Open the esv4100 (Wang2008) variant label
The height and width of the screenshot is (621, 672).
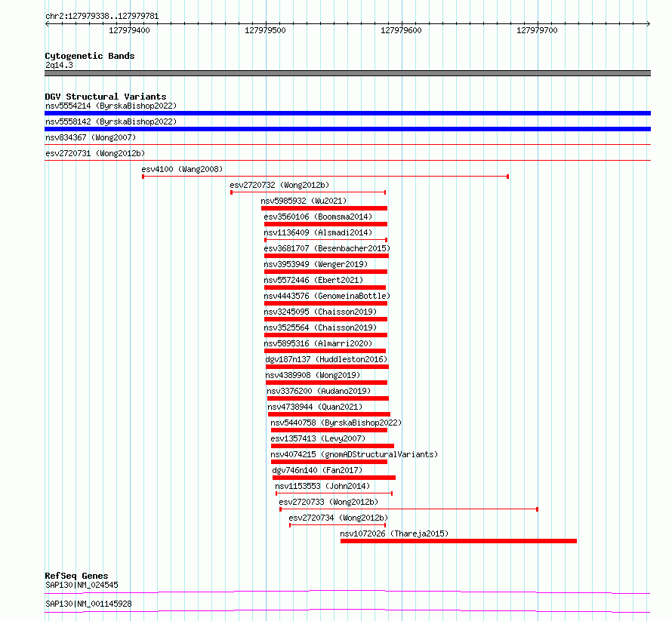point(182,169)
